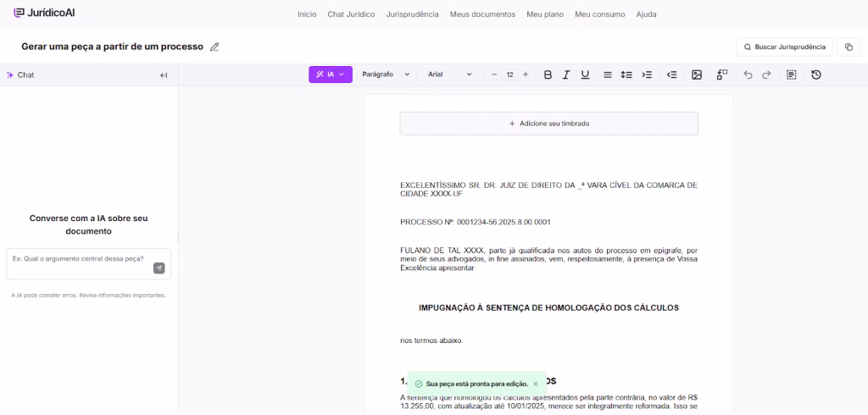Image resolution: width=868 pixels, height=415 pixels.
Task: Open the Parágrafo style dropdown
Action: 386,75
